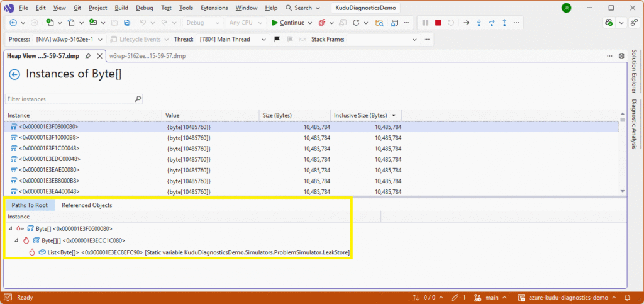Click the Step Out icon
The width and height of the screenshot is (644, 304).
504,23
